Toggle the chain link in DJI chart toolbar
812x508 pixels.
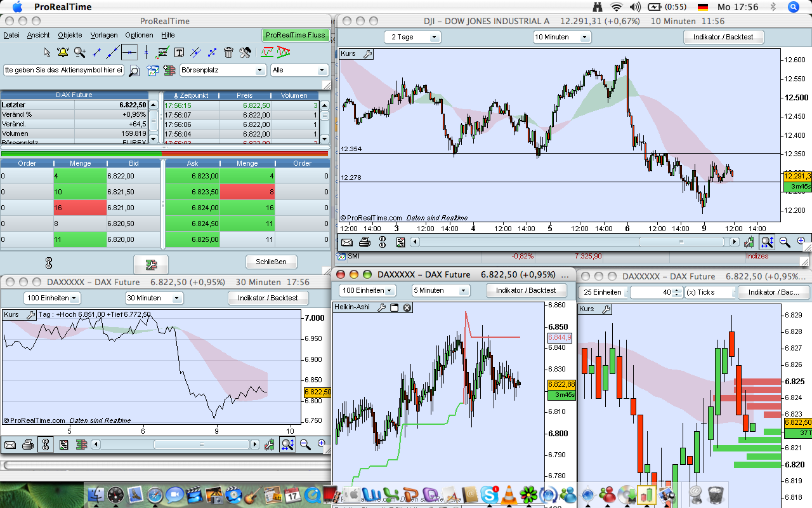pos(383,242)
